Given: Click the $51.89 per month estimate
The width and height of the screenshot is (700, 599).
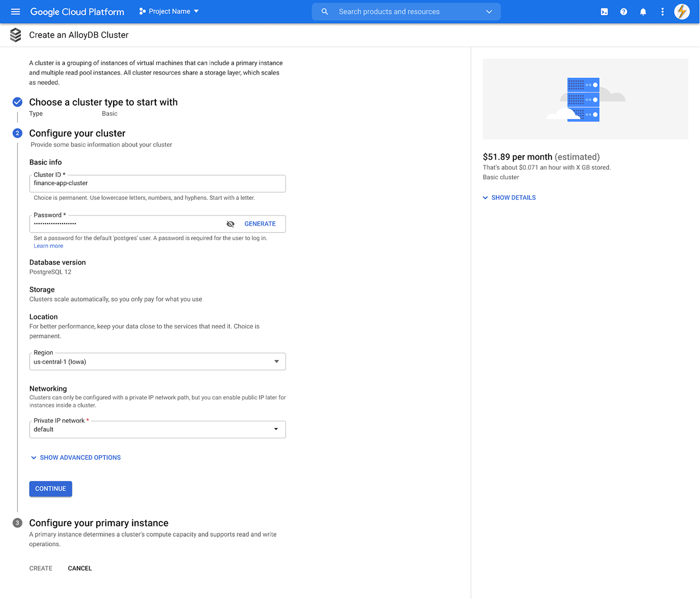Looking at the screenshot, I should (x=541, y=157).
